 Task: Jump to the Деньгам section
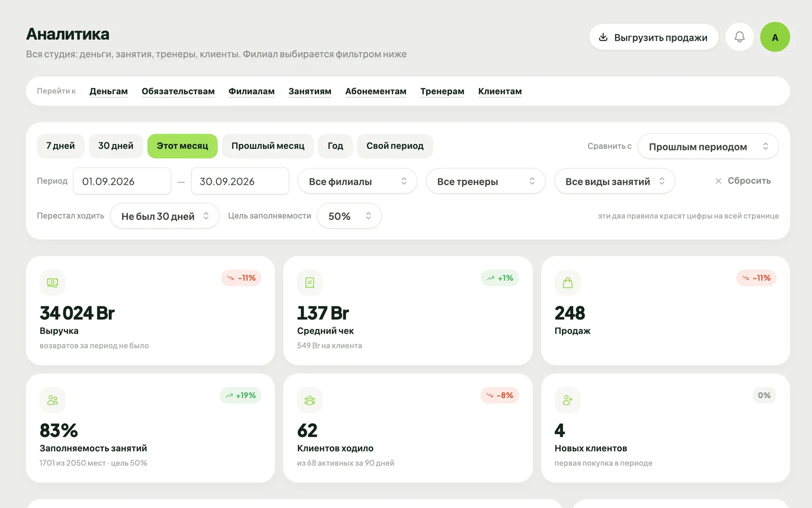click(x=109, y=91)
